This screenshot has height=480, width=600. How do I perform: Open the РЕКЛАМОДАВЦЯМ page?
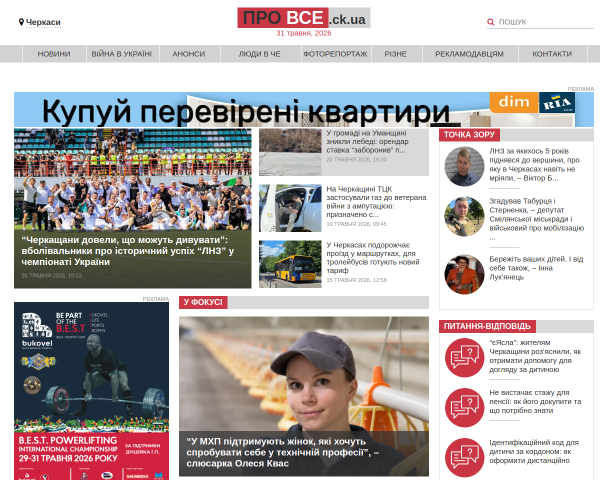470,54
